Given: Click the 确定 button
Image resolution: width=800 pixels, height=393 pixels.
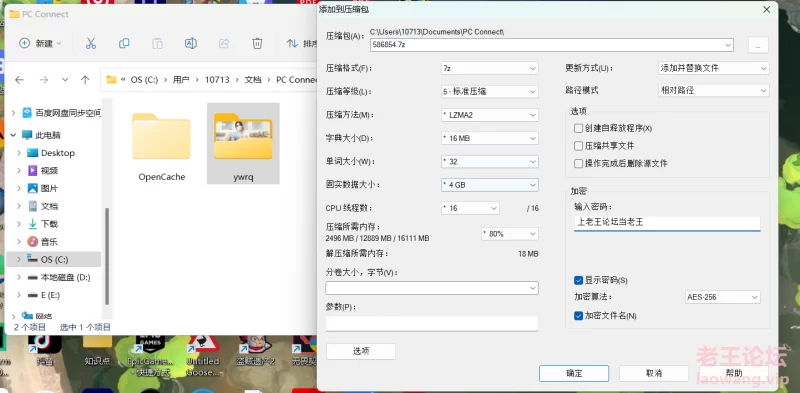Looking at the screenshot, I should 574,373.
